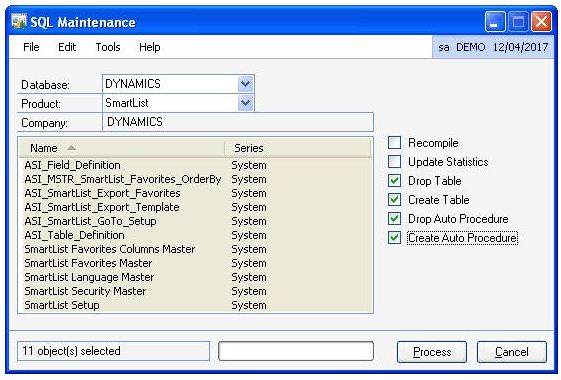
Task: Open the Tools menu
Action: tap(108, 47)
